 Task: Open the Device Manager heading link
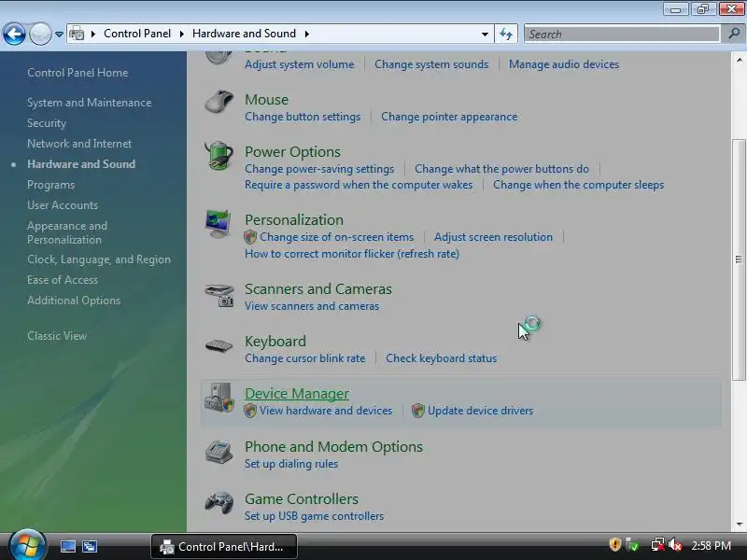click(297, 394)
